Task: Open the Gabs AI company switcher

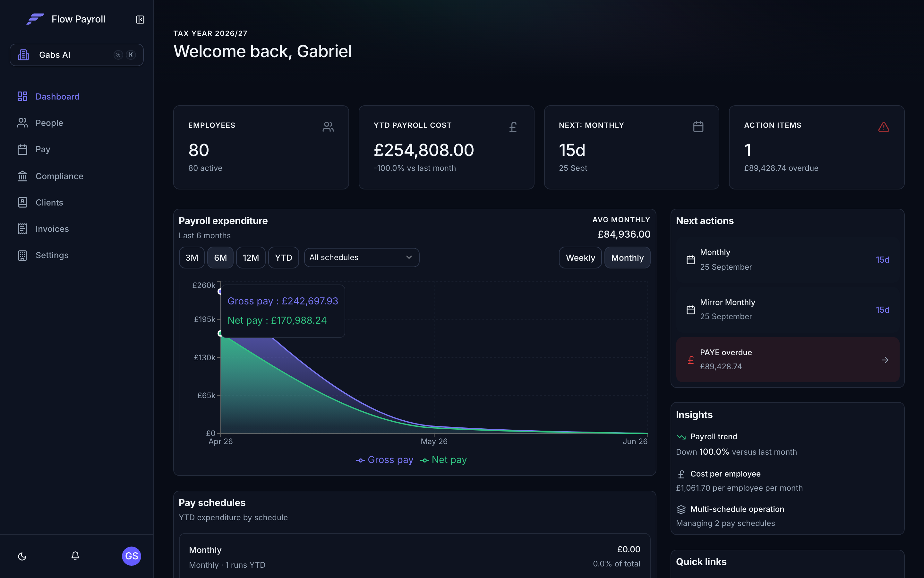Action: coord(77,55)
